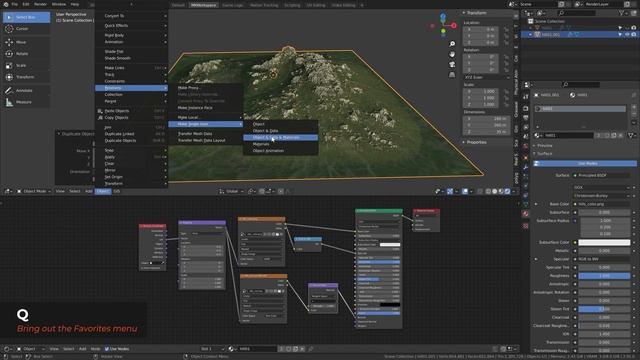Open the Render menu

tap(40, 4)
